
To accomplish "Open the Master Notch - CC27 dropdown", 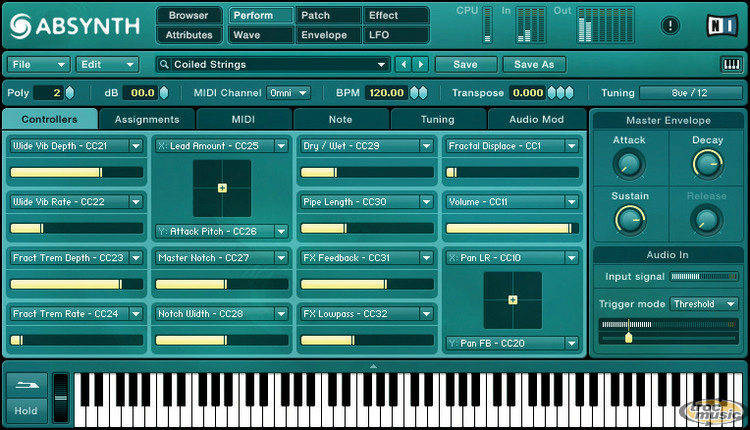I will (281, 258).
